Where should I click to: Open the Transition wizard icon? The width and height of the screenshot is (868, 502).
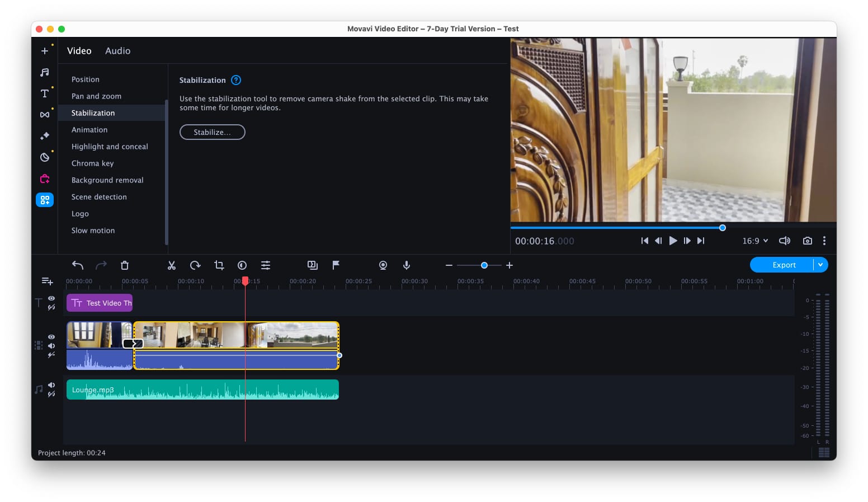pos(313,265)
